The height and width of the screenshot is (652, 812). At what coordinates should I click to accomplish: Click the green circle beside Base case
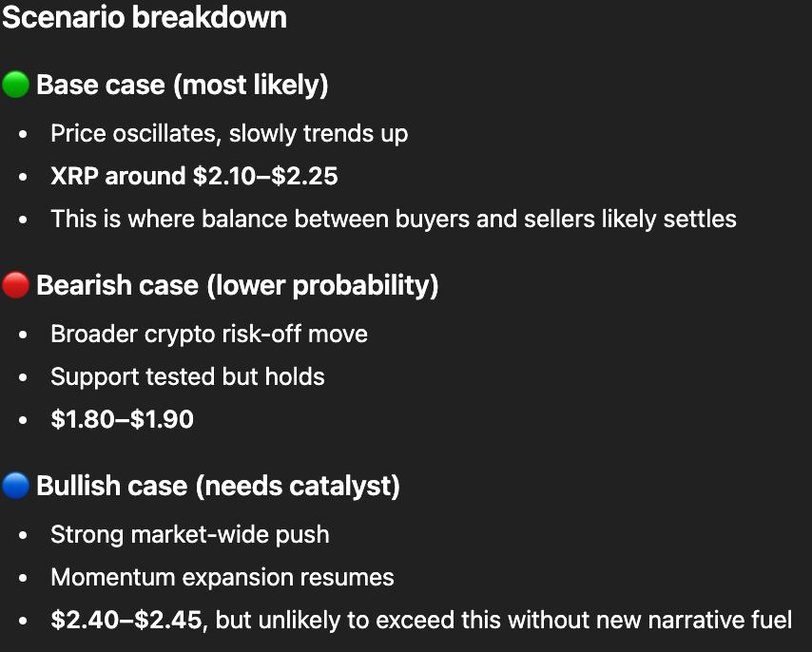[x=16, y=86]
